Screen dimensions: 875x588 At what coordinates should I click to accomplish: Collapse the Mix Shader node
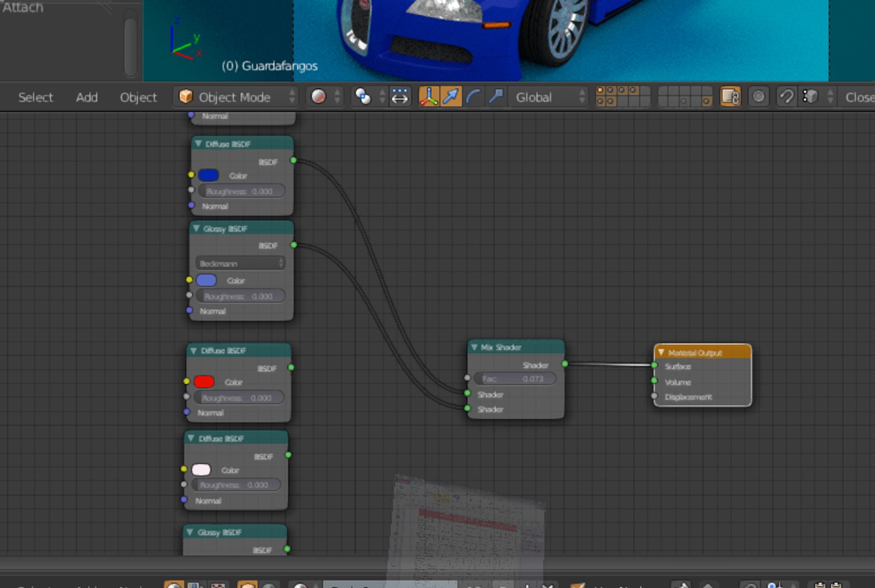[474, 347]
